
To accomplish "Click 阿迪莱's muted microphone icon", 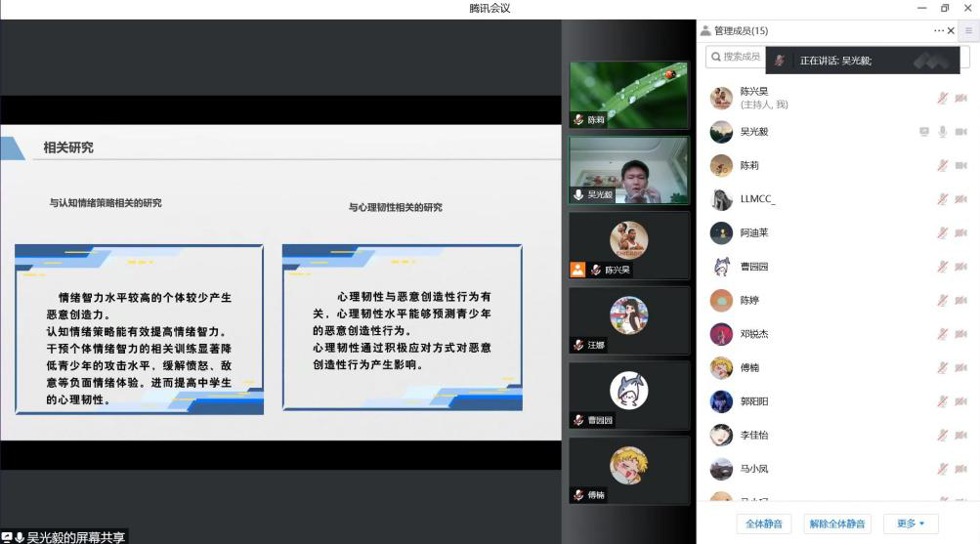I will [x=943, y=233].
